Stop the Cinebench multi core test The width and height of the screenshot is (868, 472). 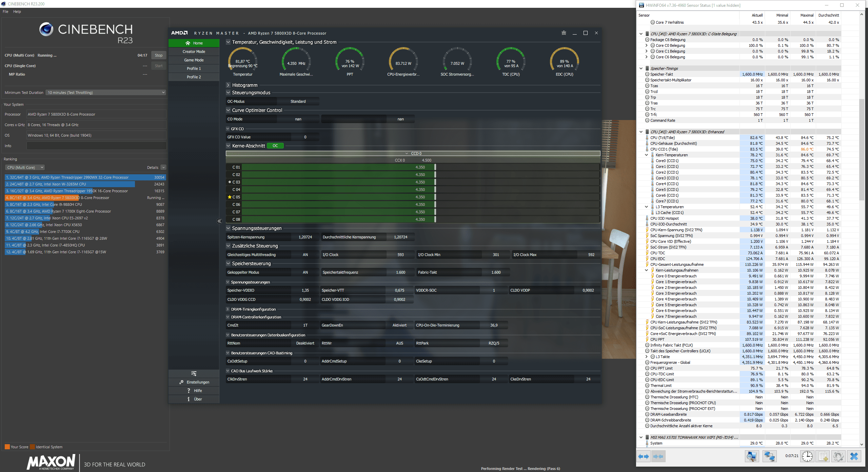(x=159, y=55)
